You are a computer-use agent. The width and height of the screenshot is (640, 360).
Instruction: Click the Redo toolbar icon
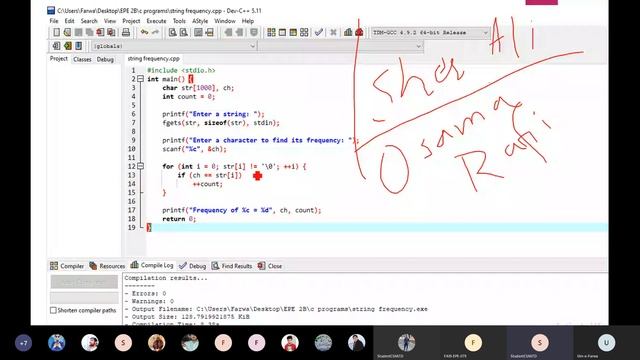156,32
